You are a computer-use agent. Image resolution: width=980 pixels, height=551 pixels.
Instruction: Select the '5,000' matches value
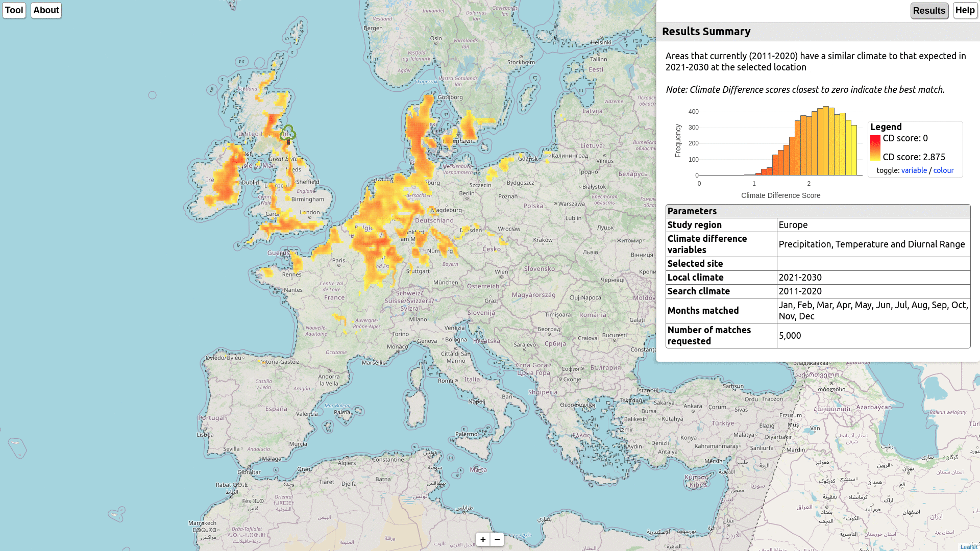(x=790, y=336)
